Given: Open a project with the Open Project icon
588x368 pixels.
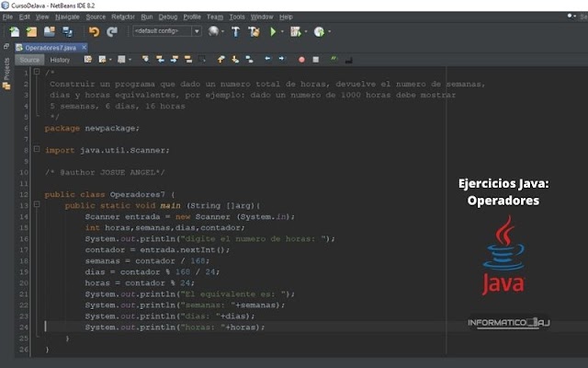Looking at the screenshot, I should (x=49, y=32).
